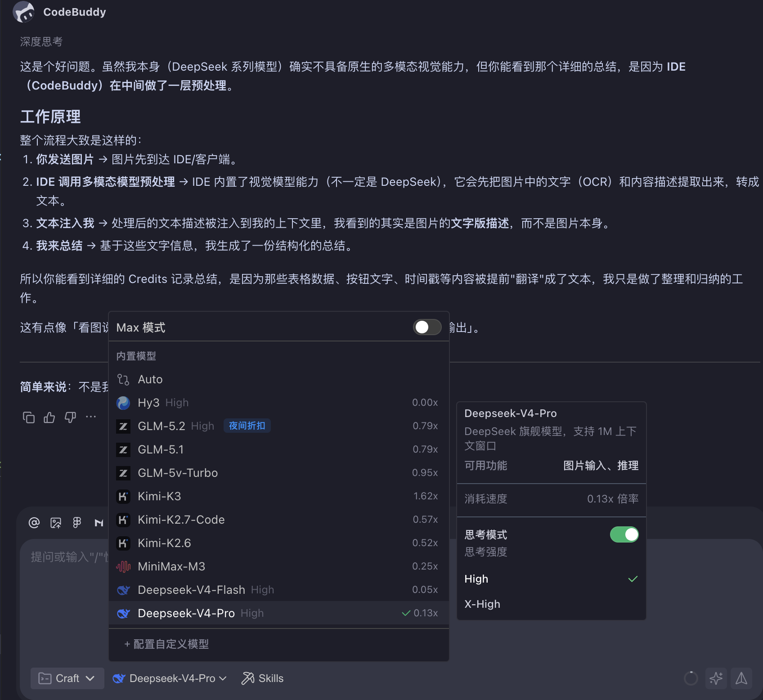Screen dimensions: 763x700
Task: Click the send arrow icon
Action: point(741,678)
